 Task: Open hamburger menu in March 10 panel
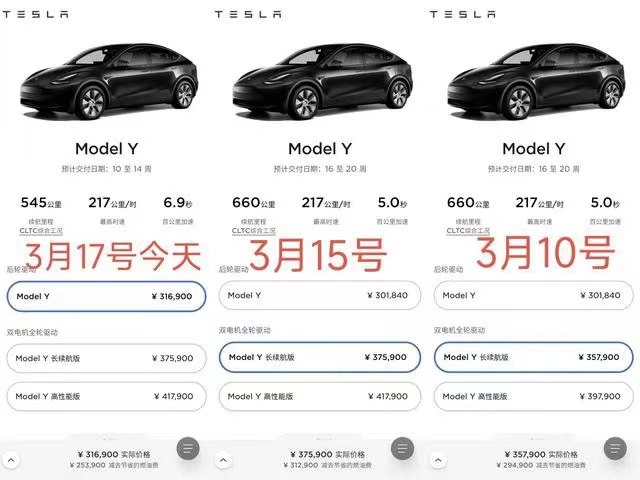[x=616, y=449]
